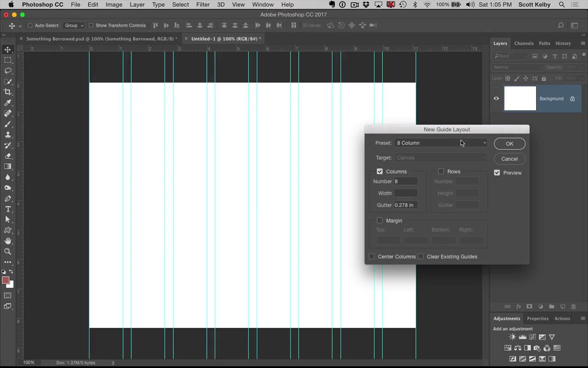Switch to Something Borrowed.psd document tab
Viewport: 588px width, 368px height.
tap(100, 39)
